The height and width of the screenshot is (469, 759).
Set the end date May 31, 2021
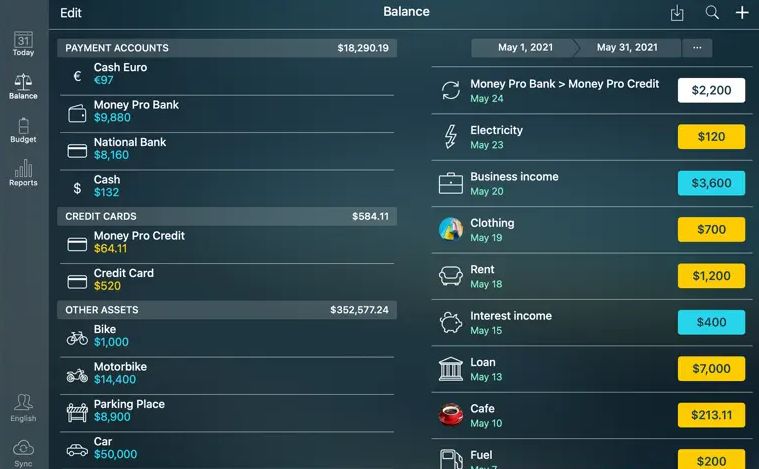coord(627,47)
